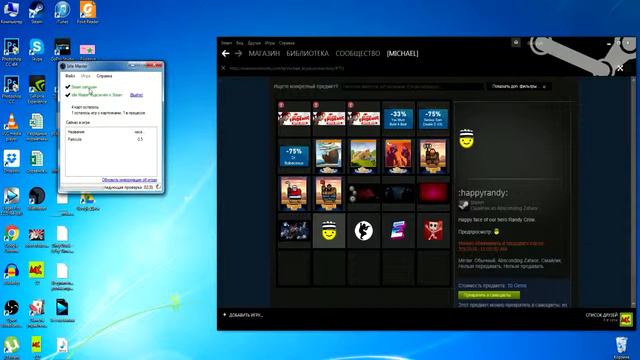640x360 pixels.
Task: Open the uTorrent desktop shortcut
Action: click(11, 347)
